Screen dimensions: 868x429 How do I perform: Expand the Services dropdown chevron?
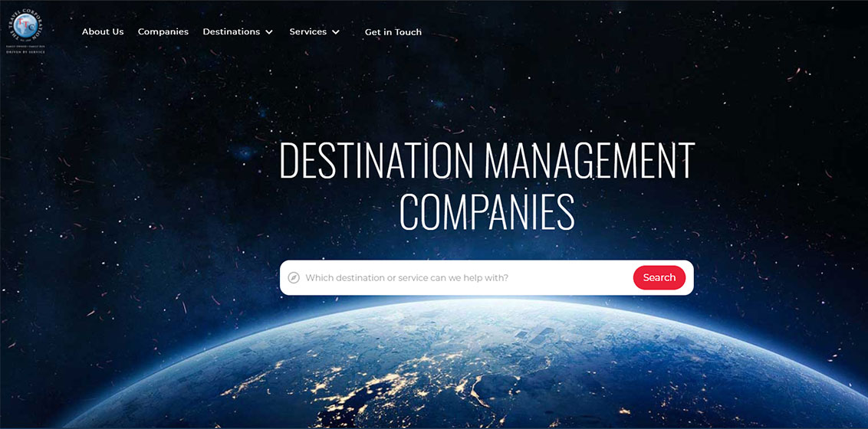(336, 32)
